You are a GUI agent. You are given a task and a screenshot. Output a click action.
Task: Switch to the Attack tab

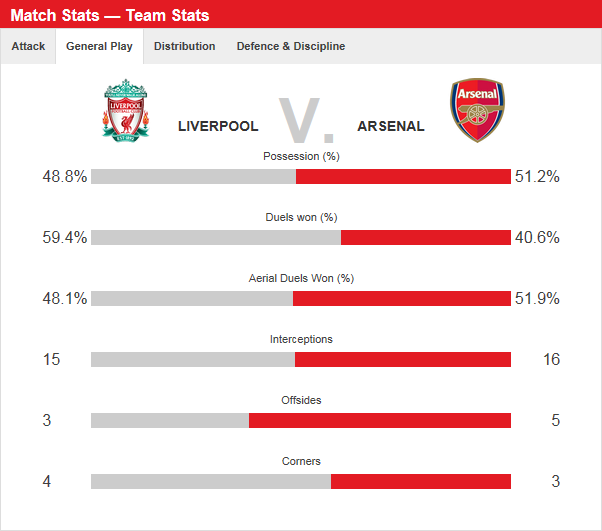28,46
